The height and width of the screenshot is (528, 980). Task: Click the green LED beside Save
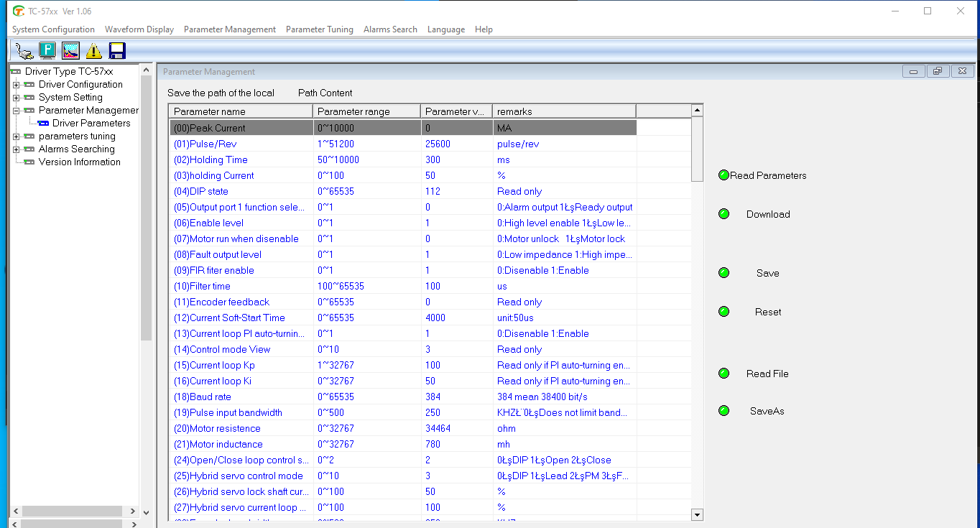click(724, 273)
